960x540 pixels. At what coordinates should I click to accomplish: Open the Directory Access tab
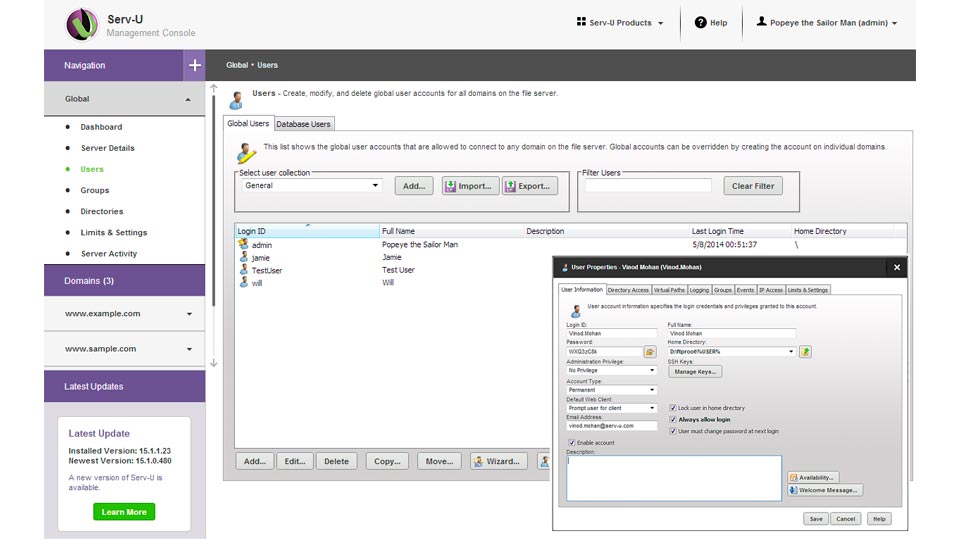(x=628, y=290)
